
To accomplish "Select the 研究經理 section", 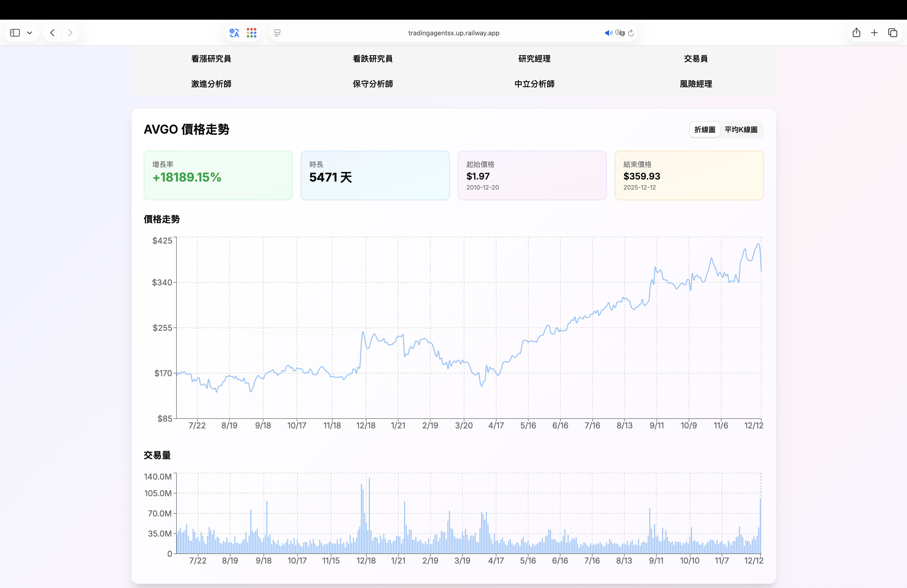I will click(534, 59).
